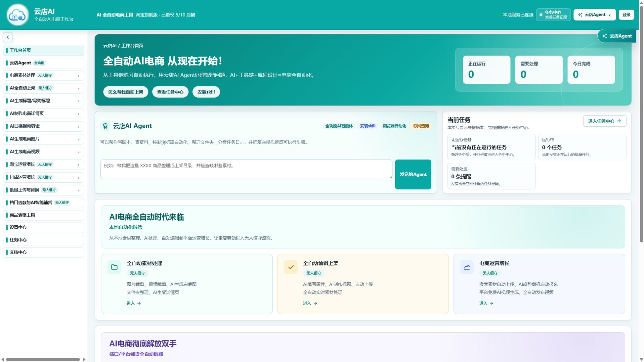Open 云店Agent in the sidebar

coord(43,63)
